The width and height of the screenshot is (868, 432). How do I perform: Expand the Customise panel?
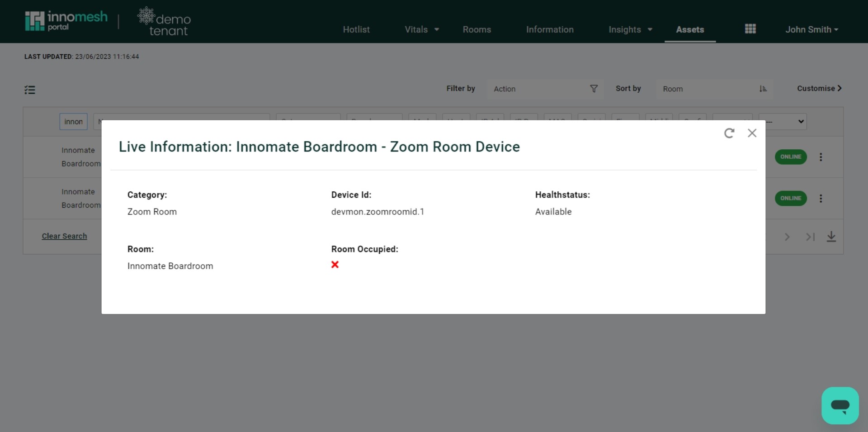tap(819, 88)
